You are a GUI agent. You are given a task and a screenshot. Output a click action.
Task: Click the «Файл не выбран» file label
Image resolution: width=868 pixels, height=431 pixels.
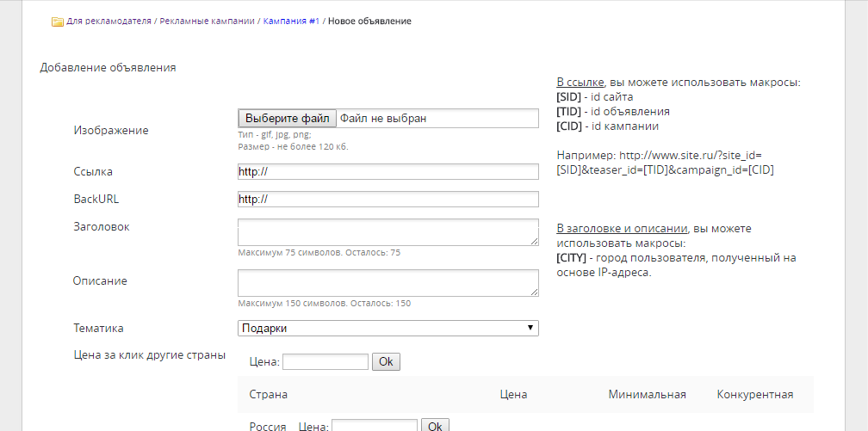point(383,118)
